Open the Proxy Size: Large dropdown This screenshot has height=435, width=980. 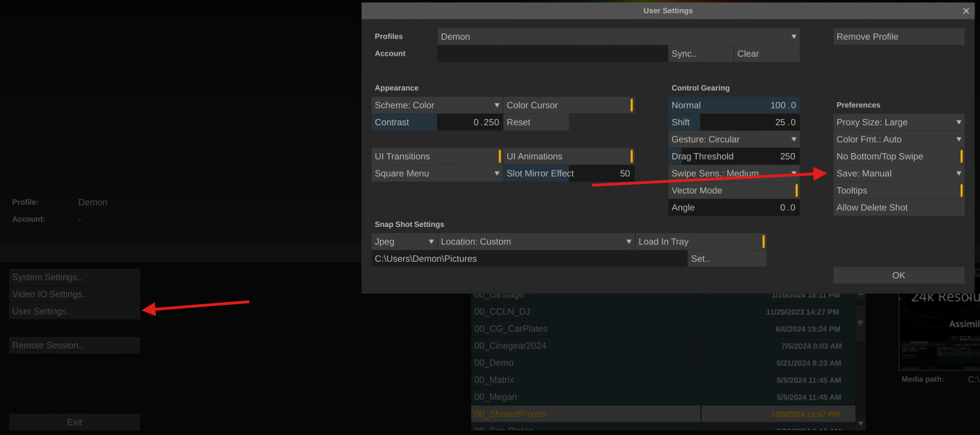[899, 122]
